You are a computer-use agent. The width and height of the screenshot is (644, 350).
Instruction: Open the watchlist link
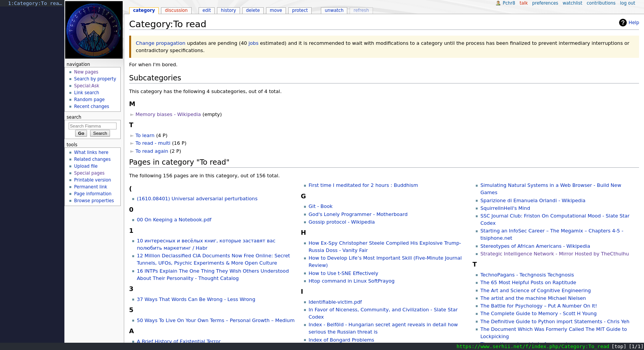(x=572, y=3)
